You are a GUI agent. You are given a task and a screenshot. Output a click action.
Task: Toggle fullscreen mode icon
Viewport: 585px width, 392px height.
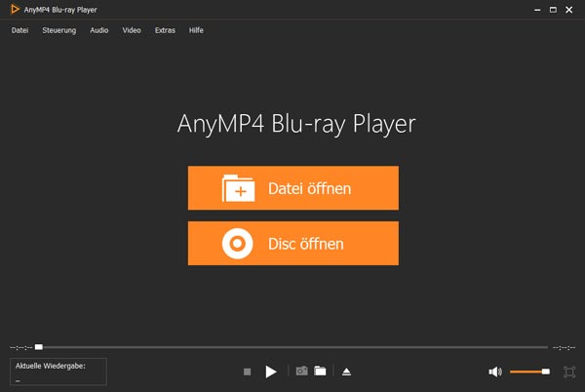[569, 372]
